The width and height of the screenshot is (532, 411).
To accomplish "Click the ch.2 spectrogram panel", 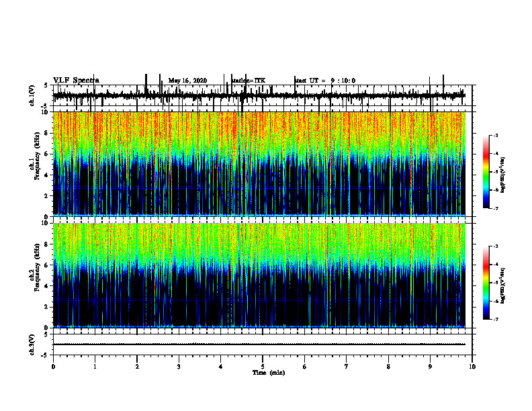I will (259, 275).
